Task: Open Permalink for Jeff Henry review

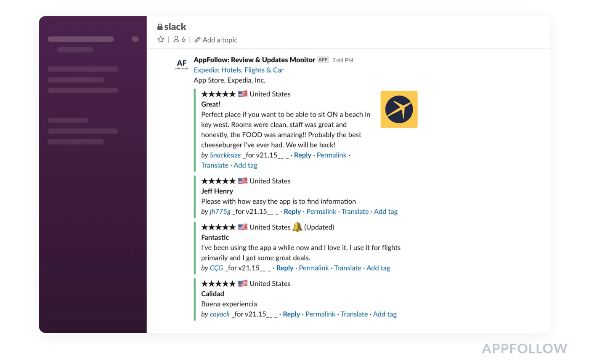Action: (321, 211)
